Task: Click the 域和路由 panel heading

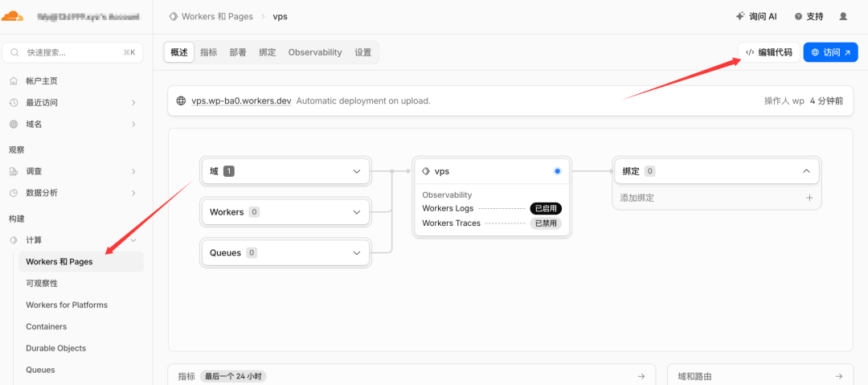Action: click(x=694, y=376)
